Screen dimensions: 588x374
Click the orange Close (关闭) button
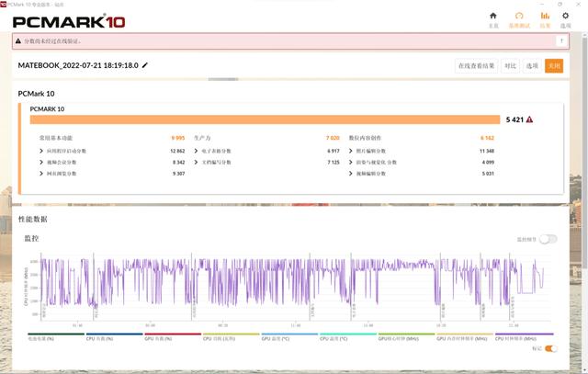point(554,66)
